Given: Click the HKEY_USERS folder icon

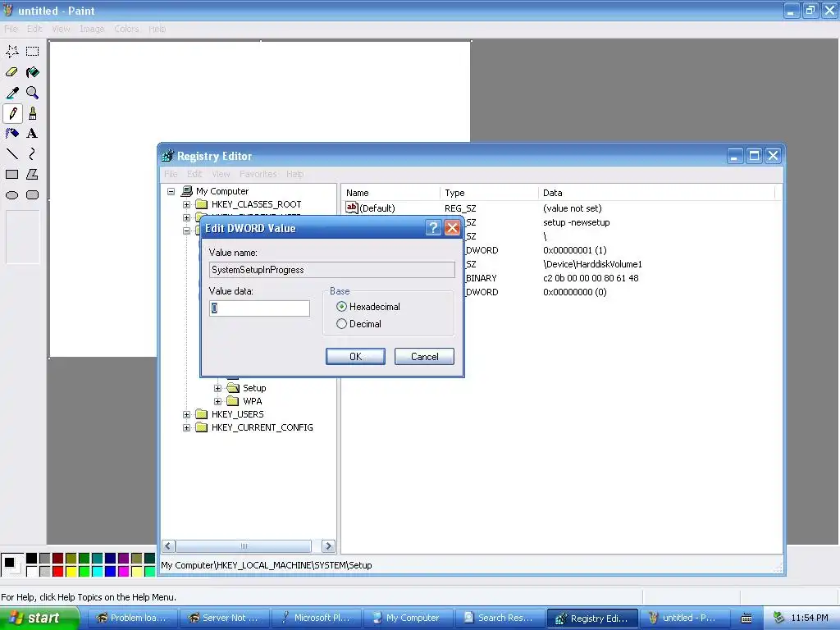Looking at the screenshot, I should [202, 414].
